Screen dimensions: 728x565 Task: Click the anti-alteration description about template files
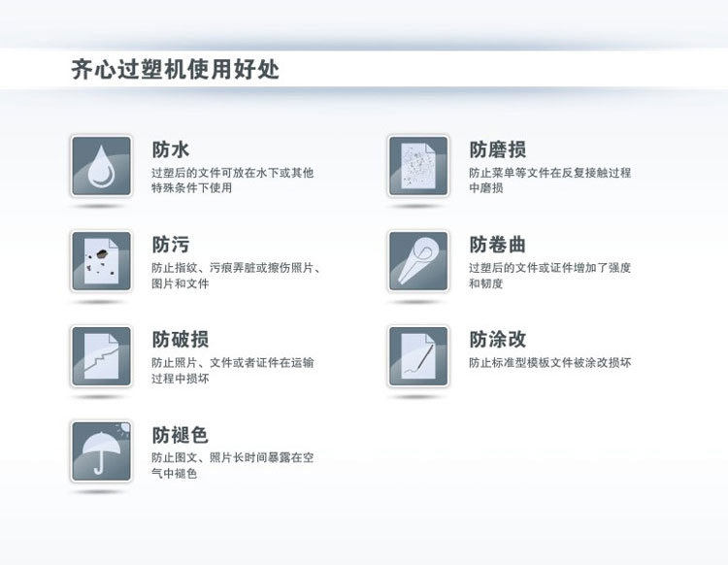pos(549,363)
